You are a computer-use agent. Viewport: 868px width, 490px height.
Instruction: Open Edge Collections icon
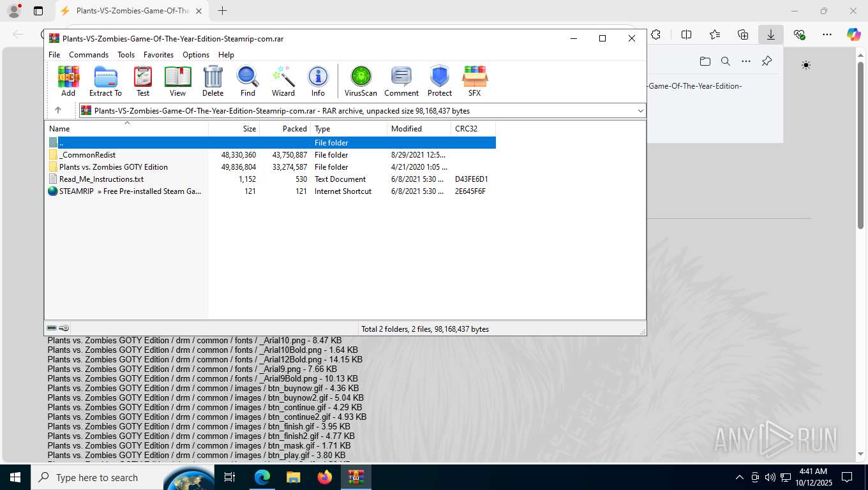click(x=743, y=34)
